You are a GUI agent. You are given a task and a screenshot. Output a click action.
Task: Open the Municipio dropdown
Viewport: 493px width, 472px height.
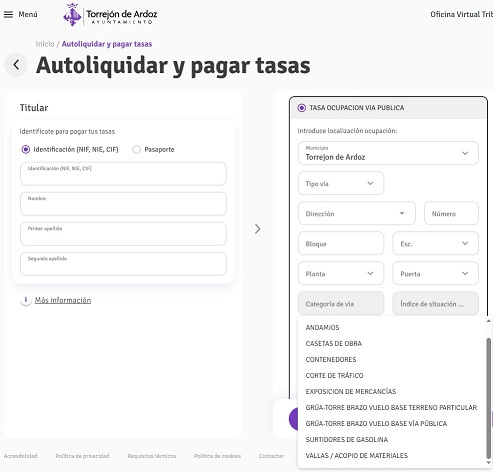click(x=388, y=153)
